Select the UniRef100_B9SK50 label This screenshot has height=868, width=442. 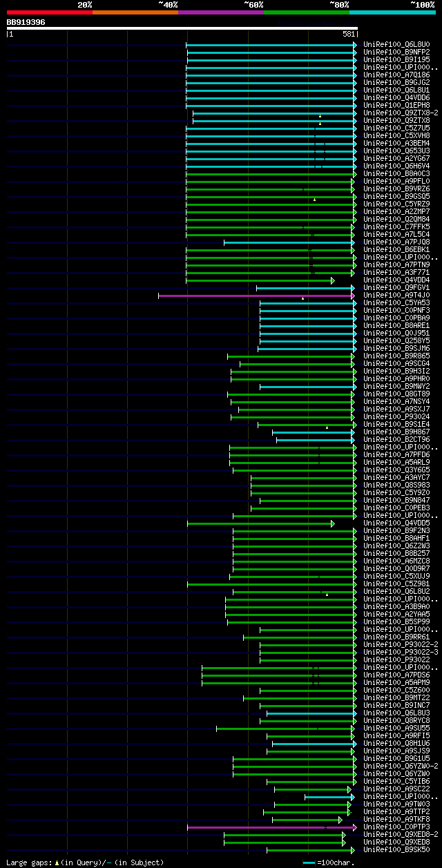[396, 850]
